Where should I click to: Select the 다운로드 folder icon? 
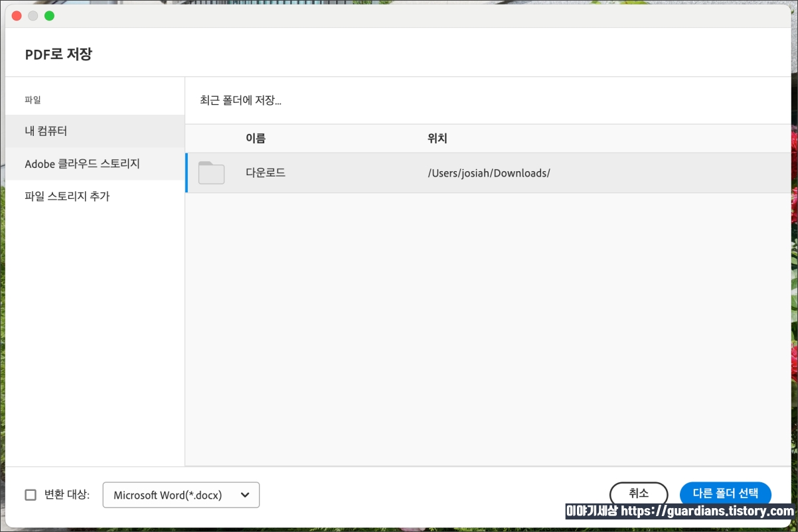[211, 172]
